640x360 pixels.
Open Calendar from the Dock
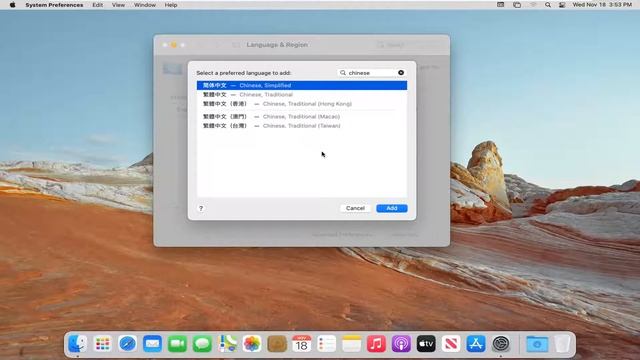click(x=302, y=344)
